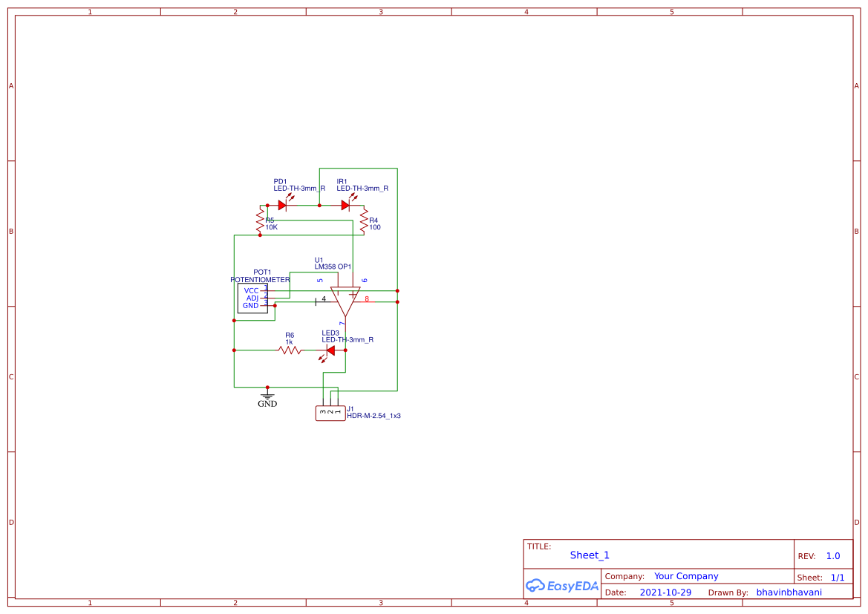The width and height of the screenshot is (868, 614).
Task: Click pin number 7 at op-amp output
Action: coord(342,323)
